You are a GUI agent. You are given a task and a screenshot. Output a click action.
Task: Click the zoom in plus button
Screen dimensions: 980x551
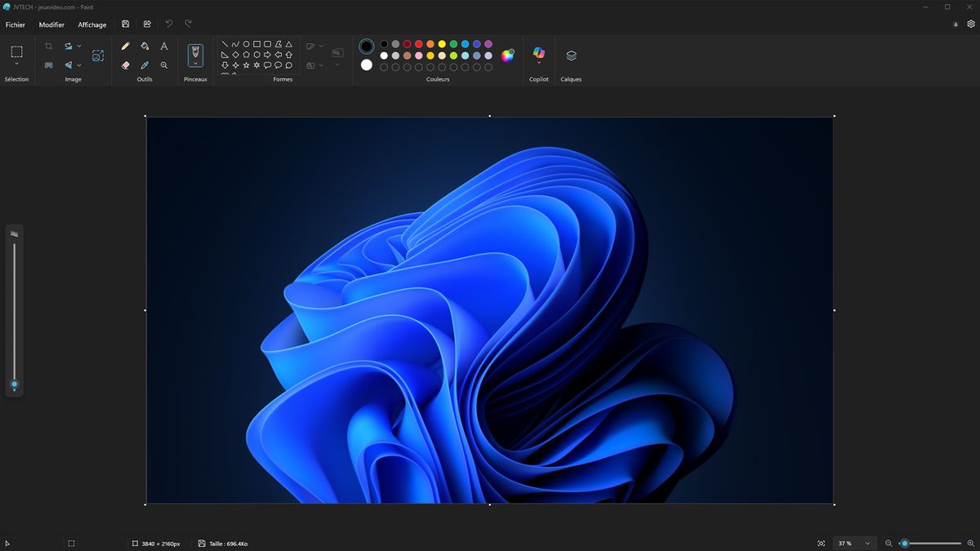[x=970, y=543]
